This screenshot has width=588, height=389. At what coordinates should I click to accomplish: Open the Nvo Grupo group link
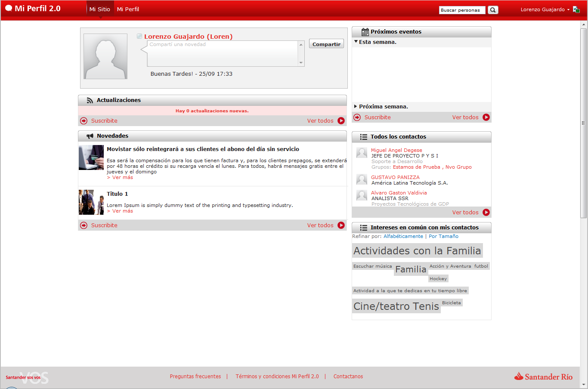[458, 167]
